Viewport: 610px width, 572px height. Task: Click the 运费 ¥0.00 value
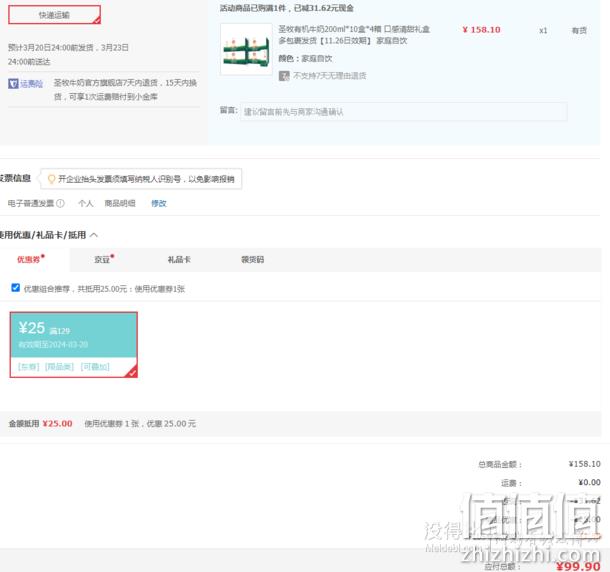tap(589, 483)
